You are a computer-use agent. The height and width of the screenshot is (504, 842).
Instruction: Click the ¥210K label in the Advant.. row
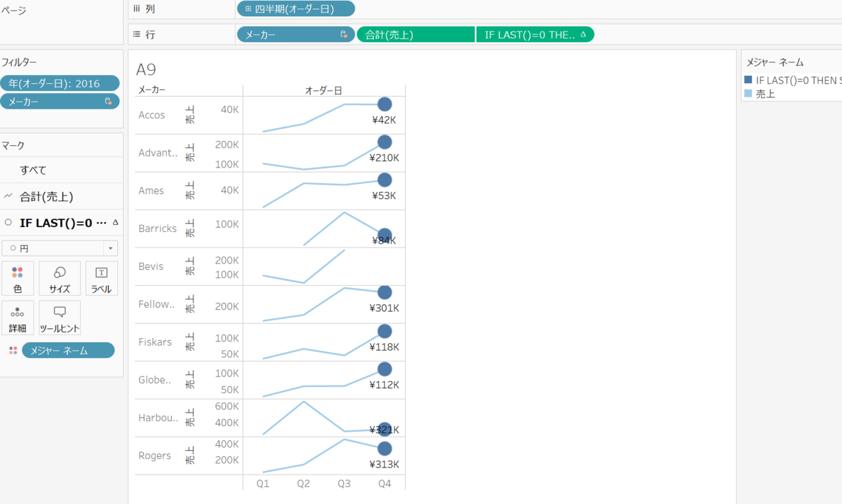pyautogui.click(x=385, y=158)
